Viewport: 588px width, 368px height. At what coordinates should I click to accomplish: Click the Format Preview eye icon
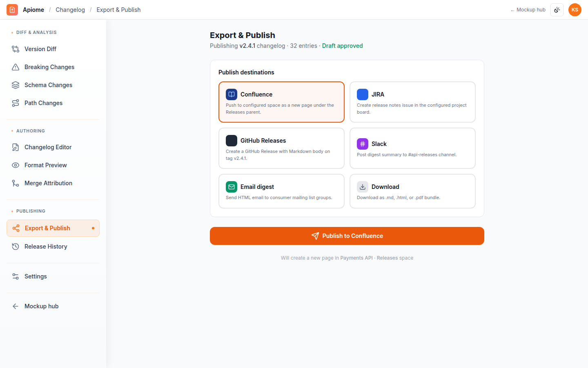click(x=16, y=165)
